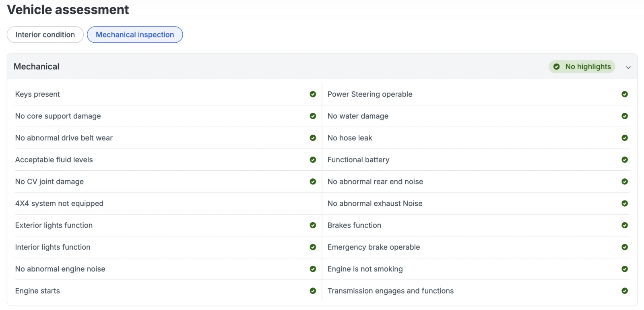Click check icon for No abnormal exhaust Noise
Screen dimensions: 644x310
coord(625,203)
